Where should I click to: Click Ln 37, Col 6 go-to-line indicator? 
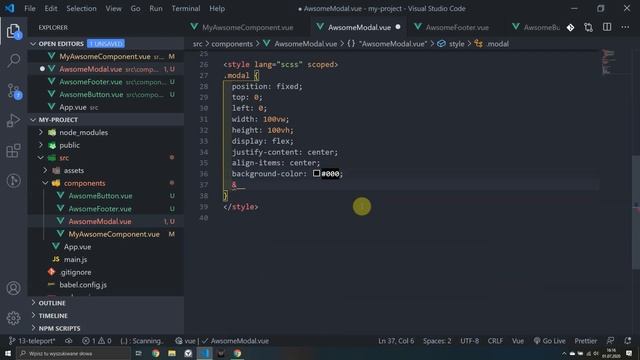click(396, 341)
